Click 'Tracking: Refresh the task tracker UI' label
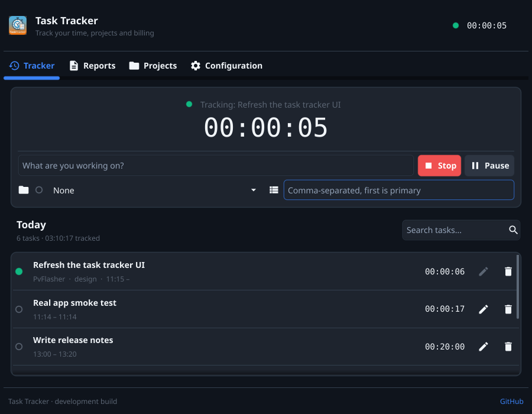Viewport: 532px width, 414px height. (x=270, y=105)
